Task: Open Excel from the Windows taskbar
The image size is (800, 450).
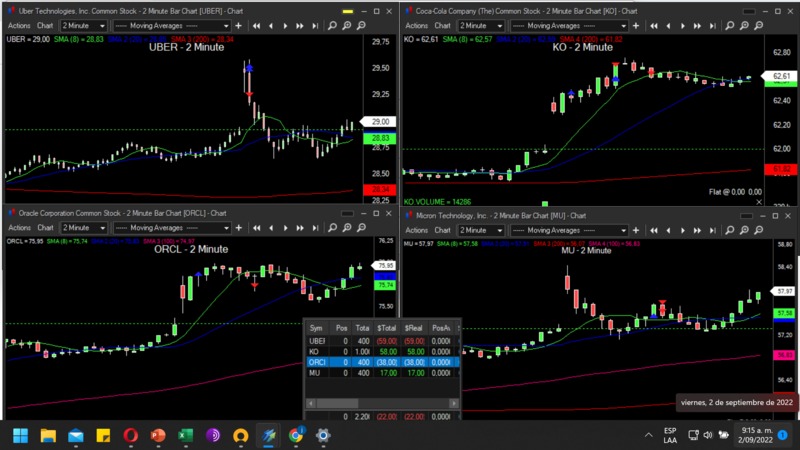Action: click(x=185, y=436)
